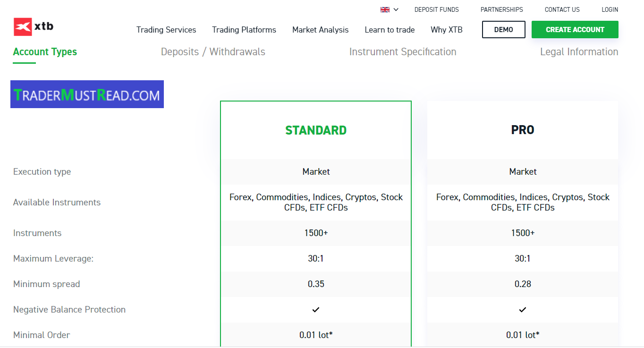Click Standard negative balance protection checkmark
644x348 pixels.
tap(316, 310)
